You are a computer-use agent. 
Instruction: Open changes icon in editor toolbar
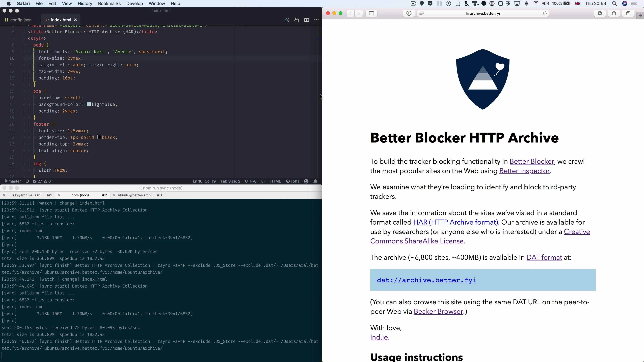[297, 20]
